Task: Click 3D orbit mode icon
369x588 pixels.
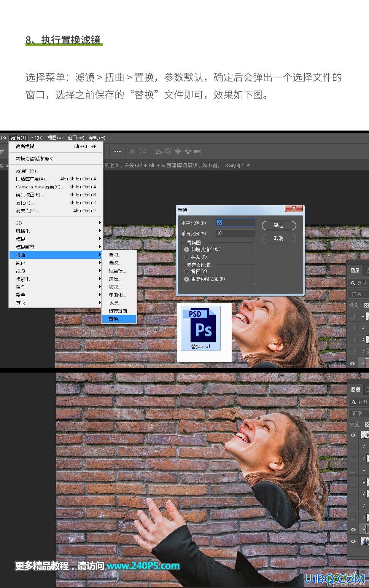Action: [158, 151]
